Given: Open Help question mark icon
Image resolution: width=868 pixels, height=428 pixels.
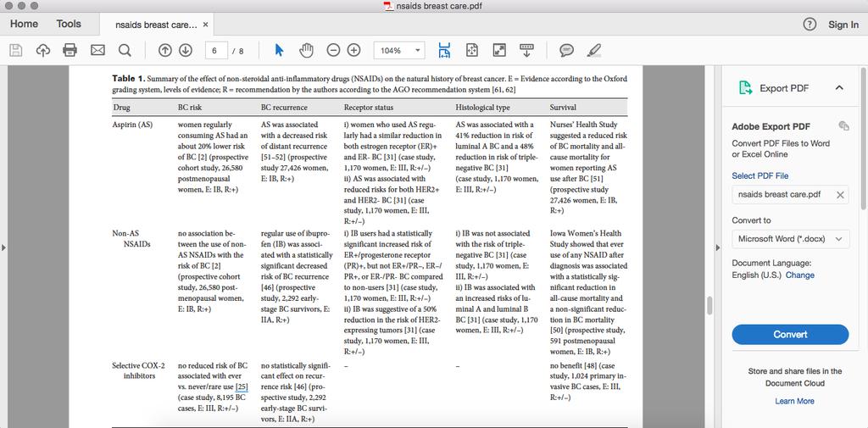Looking at the screenshot, I should coord(810,25).
